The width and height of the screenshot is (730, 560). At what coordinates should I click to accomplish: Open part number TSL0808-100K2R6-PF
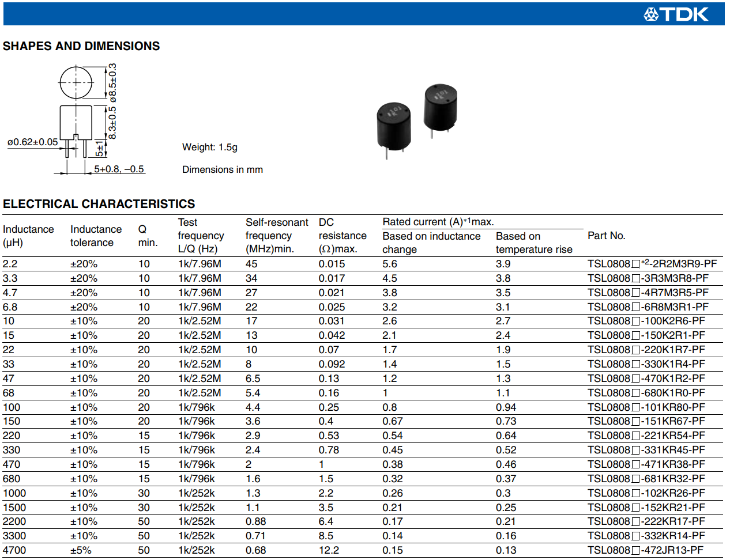pos(646,321)
